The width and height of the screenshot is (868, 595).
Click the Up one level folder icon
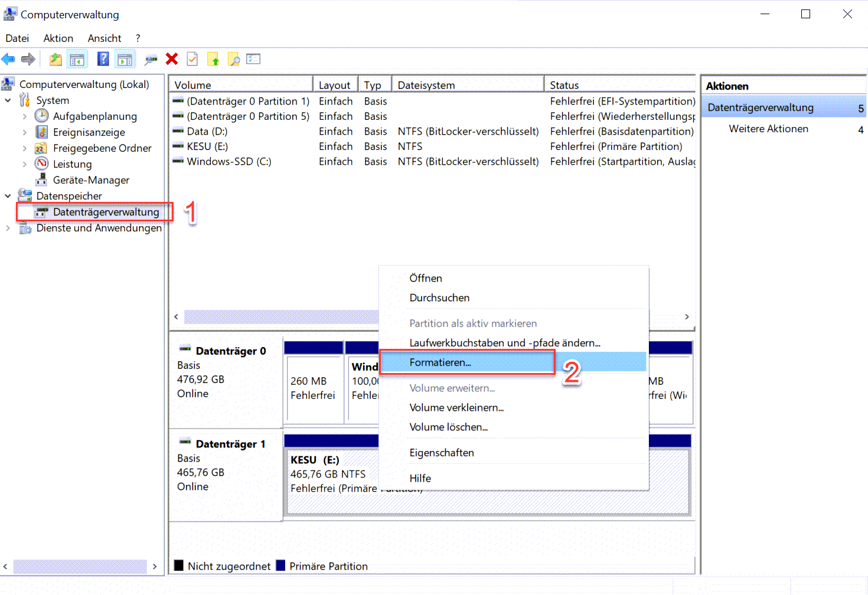(56, 59)
